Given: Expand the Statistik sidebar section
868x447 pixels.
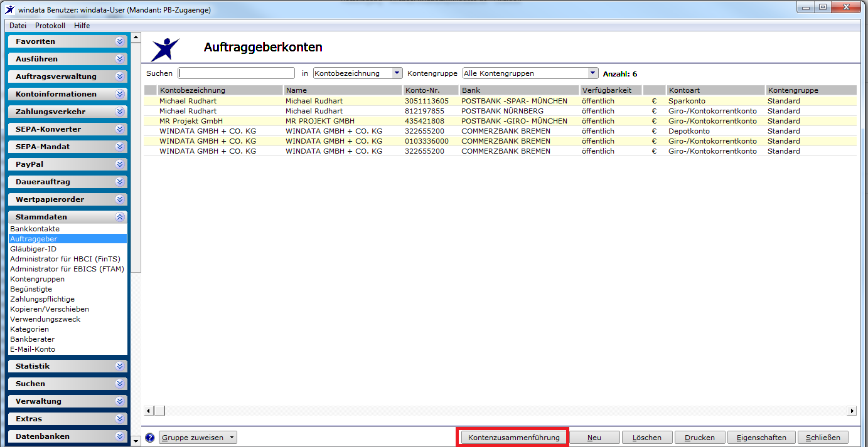Looking at the screenshot, I should 68,366.
